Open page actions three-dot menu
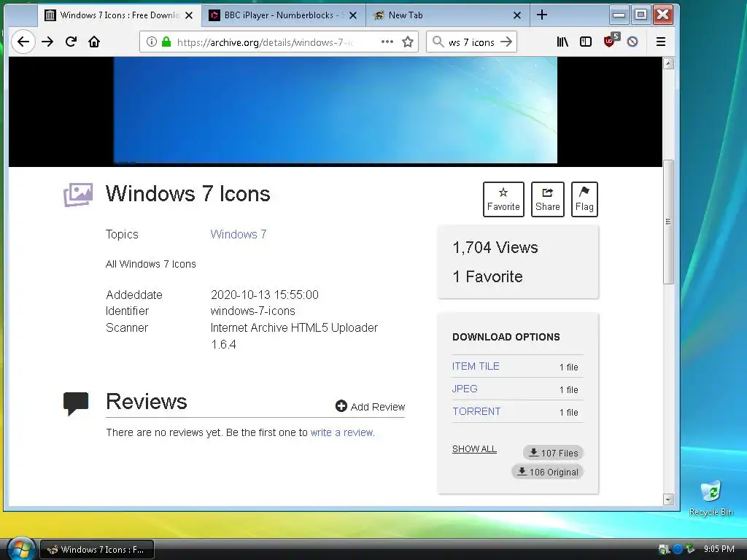Image resolution: width=747 pixels, height=560 pixels. pos(387,42)
